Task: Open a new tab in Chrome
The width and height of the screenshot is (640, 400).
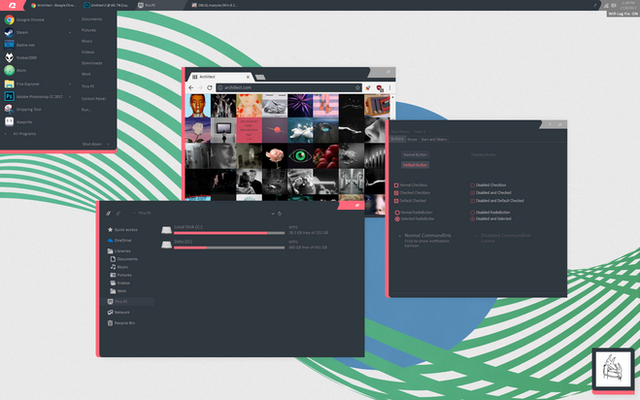Action: pyautogui.click(x=260, y=77)
